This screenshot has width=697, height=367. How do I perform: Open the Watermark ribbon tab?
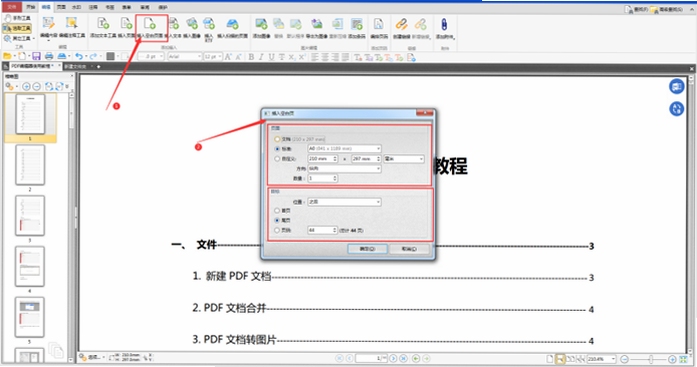coord(76,7)
